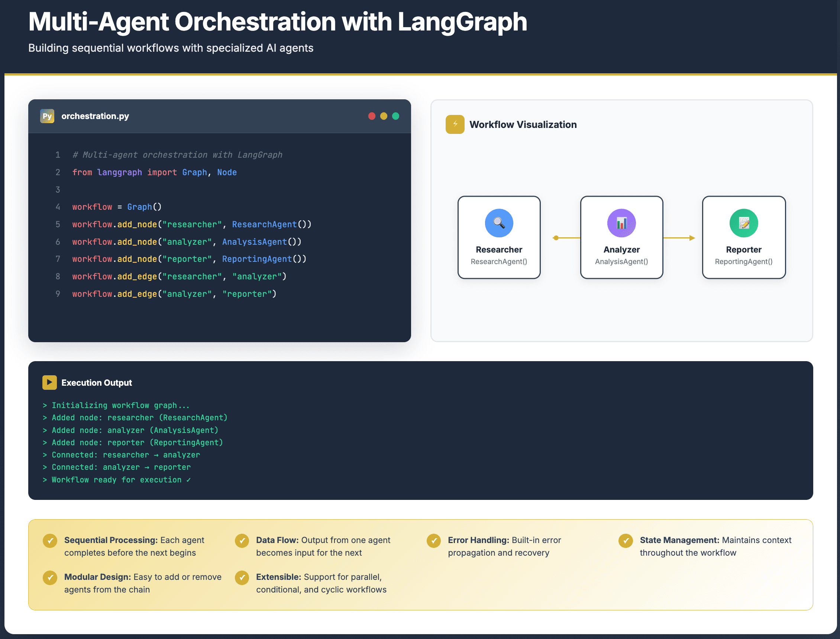The width and height of the screenshot is (840, 639).
Task: Click the yellow window dot in code panel
Action: pos(384,116)
